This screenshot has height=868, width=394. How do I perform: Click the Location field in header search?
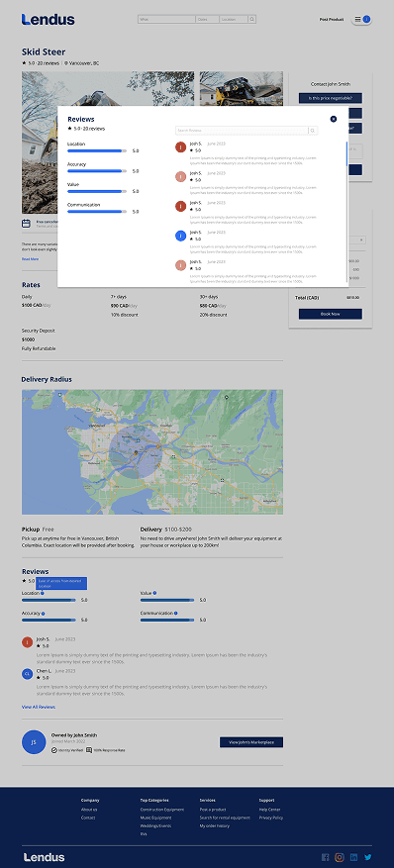click(x=234, y=20)
